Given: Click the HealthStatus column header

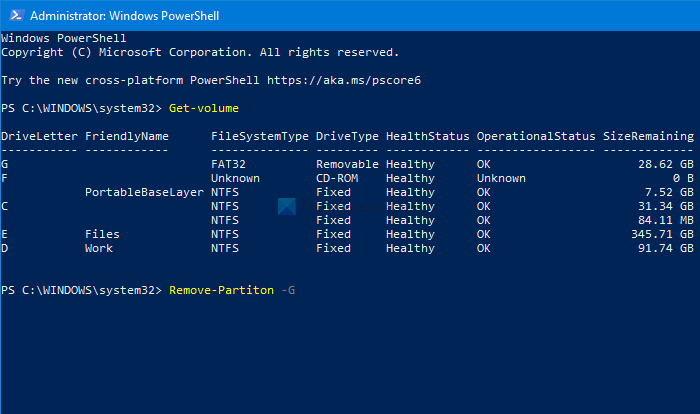Looking at the screenshot, I should pos(427,136).
